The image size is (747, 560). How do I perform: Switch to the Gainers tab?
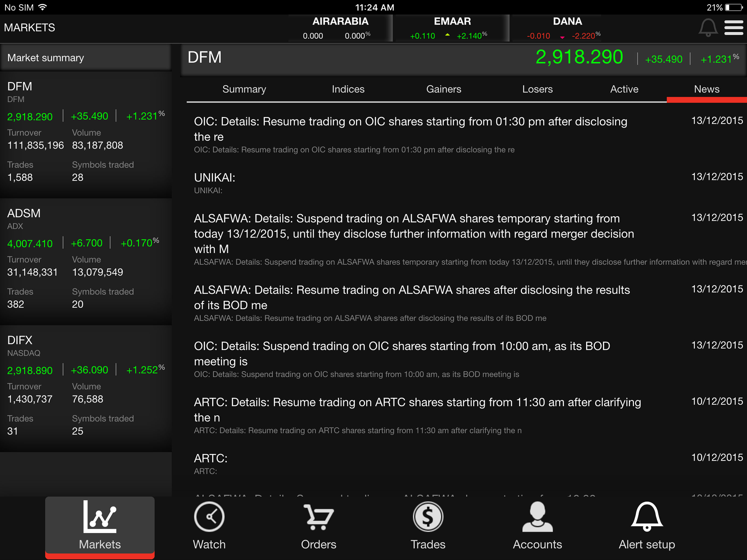coord(443,89)
